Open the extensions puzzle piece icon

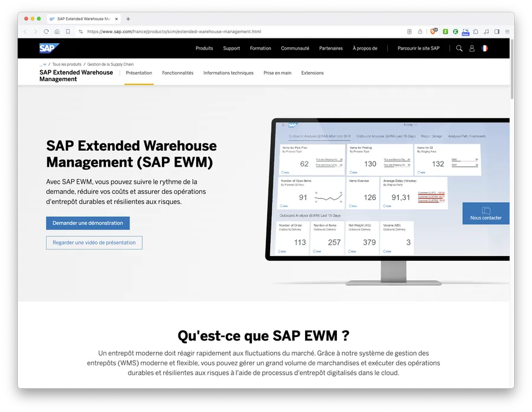(x=476, y=31)
